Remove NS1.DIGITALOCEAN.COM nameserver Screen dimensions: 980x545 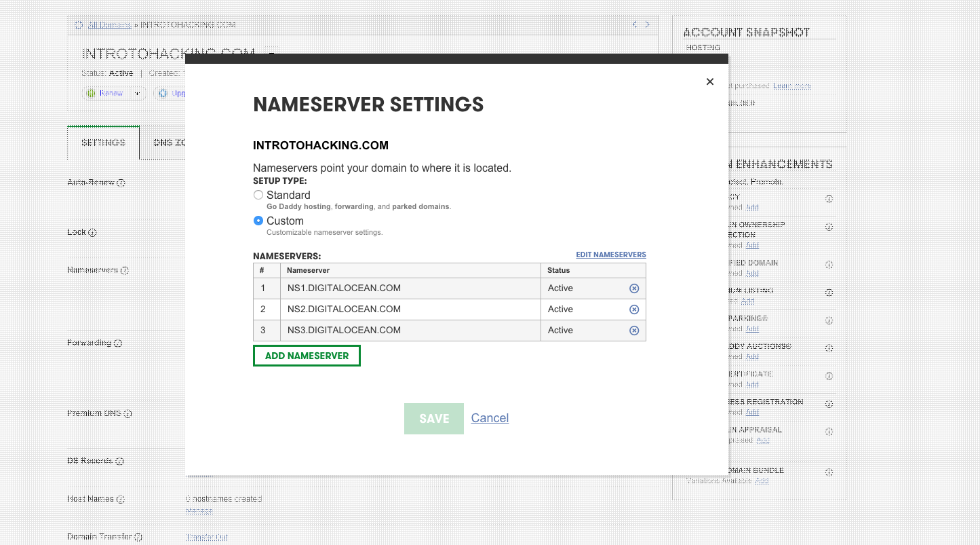click(x=634, y=288)
